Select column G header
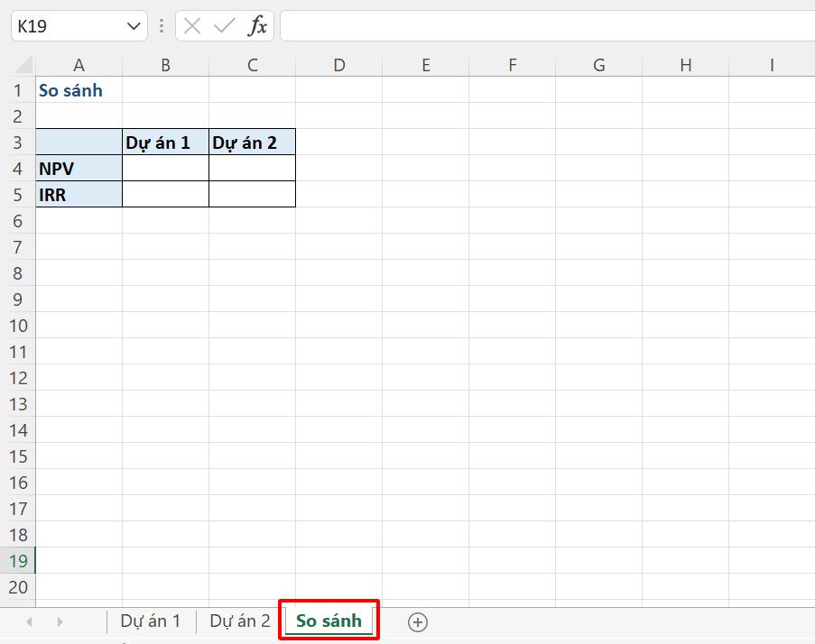The width and height of the screenshot is (815, 644). tap(598, 65)
